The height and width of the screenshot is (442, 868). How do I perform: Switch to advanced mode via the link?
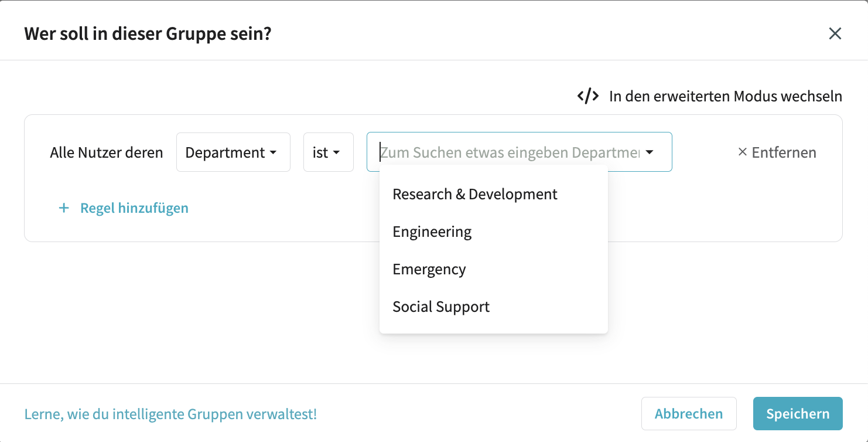pos(726,96)
